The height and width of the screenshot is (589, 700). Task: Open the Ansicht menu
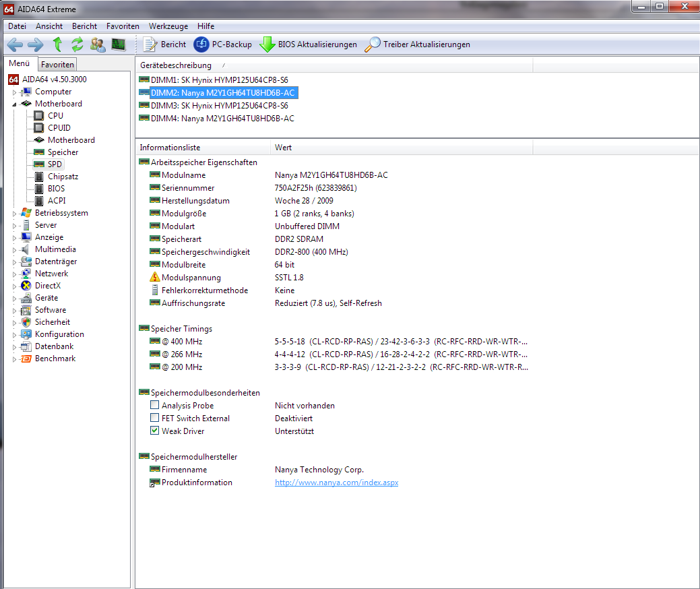pos(49,26)
